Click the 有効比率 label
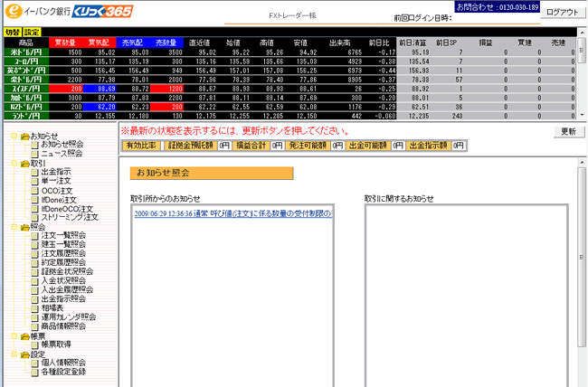588x387 pixels. pyautogui.click(x=141, y=146)
